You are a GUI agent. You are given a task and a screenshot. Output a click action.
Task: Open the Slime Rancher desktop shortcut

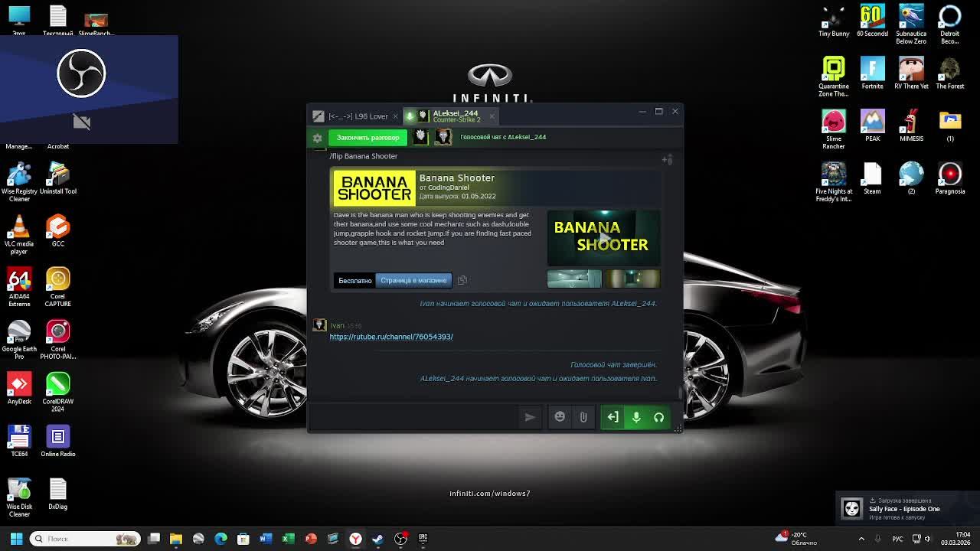pos(834,129)
